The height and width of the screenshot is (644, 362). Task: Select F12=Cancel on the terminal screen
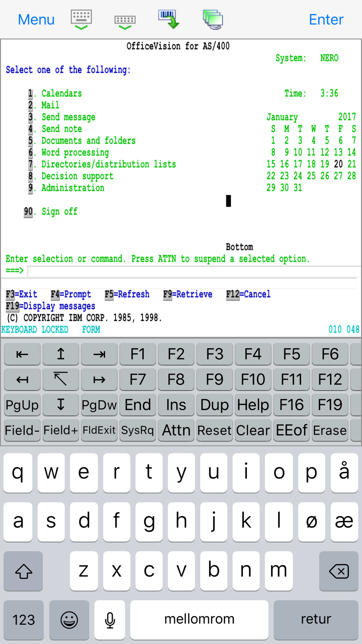(x=248, y=294)
